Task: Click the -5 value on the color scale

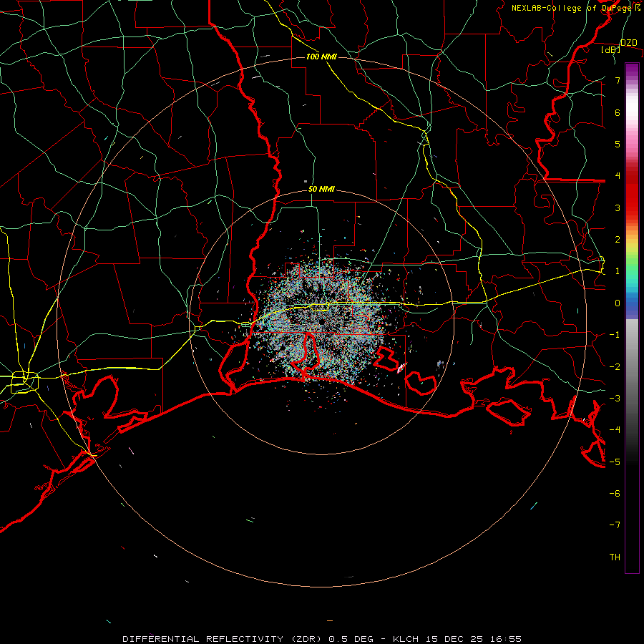Action: click(x=615, y=462)
